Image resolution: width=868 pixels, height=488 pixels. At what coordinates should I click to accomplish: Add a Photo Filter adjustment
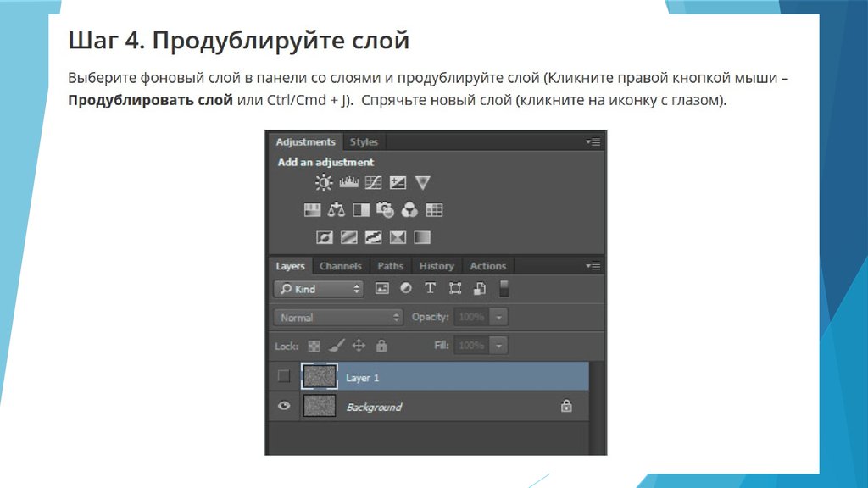[x=385, y=210]
